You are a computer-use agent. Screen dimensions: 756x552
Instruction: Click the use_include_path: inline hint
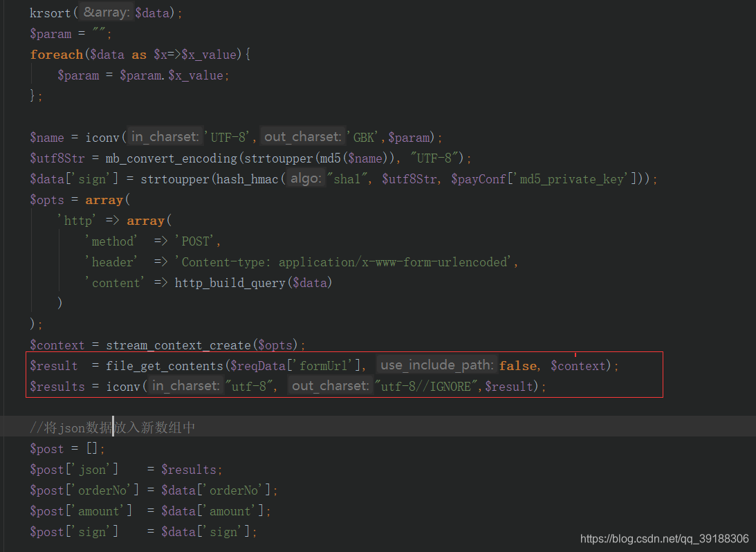pos(436,365)
